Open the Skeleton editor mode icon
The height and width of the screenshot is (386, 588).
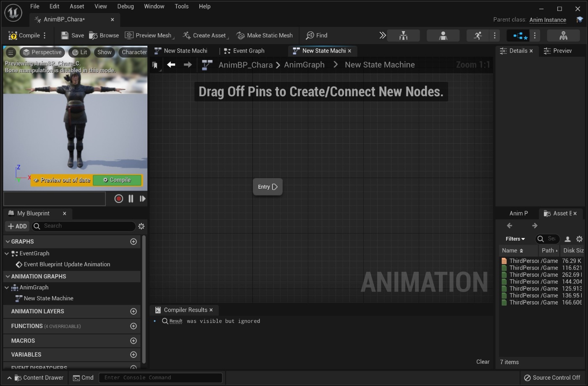point(404,35)
